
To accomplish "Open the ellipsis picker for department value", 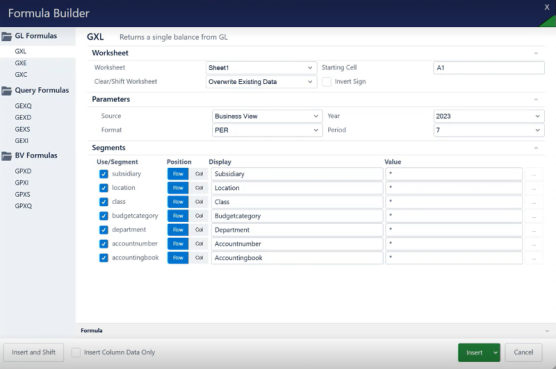I will (x=534, y=230).
